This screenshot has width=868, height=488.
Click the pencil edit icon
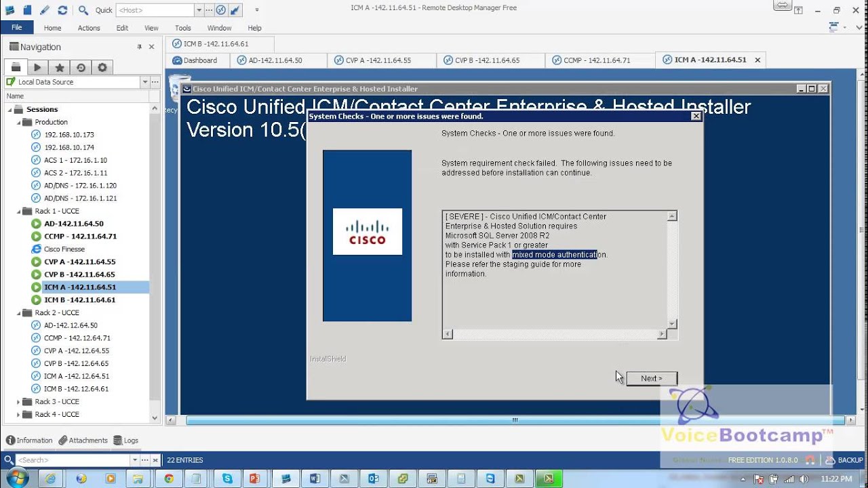(x=45, y=9)
